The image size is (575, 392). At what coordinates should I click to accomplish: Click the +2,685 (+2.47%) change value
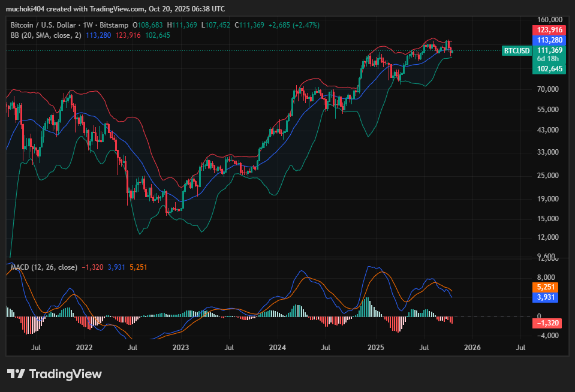coord(294,25)
